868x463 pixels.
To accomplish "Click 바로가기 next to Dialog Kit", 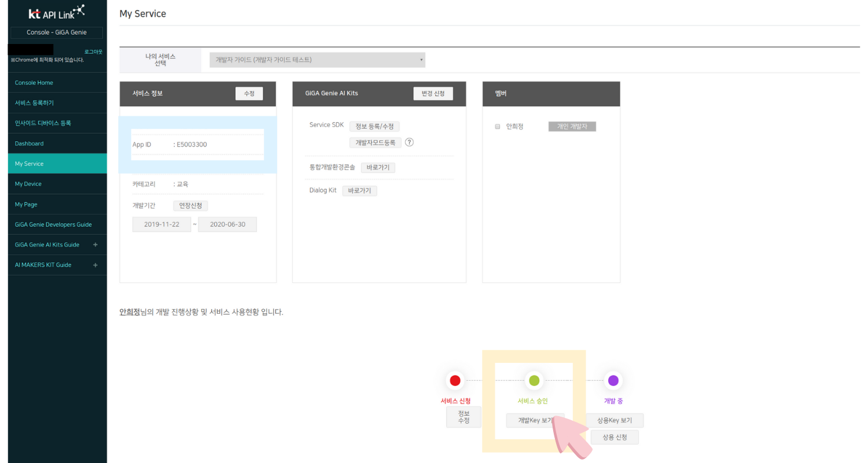I will click(x=359, y=190).
